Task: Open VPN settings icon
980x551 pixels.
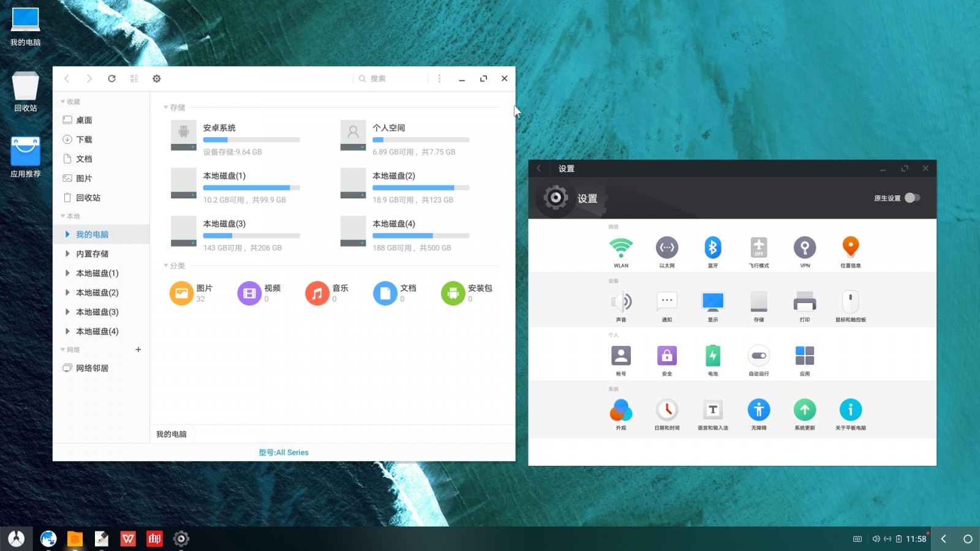Action: 804,248
